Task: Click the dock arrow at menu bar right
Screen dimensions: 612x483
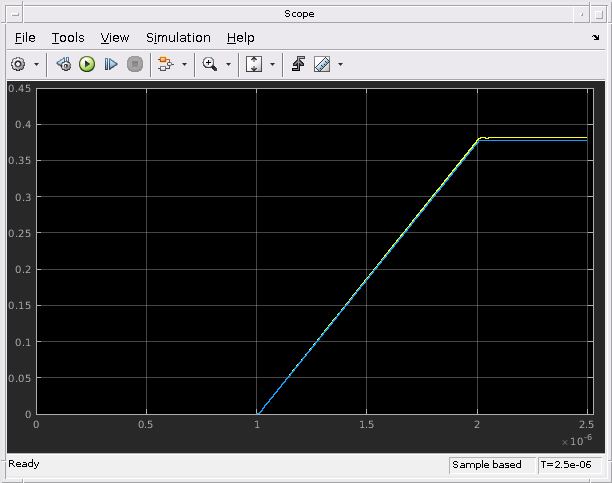Action: 596,37
